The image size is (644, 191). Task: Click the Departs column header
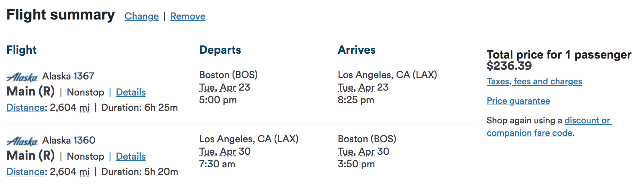pos(220,50)
